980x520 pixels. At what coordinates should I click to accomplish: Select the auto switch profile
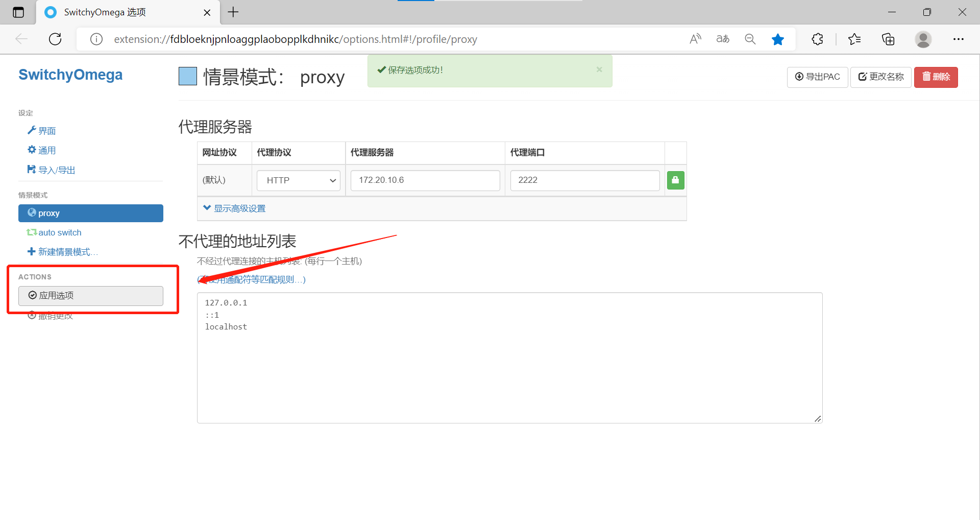point(59,232)
